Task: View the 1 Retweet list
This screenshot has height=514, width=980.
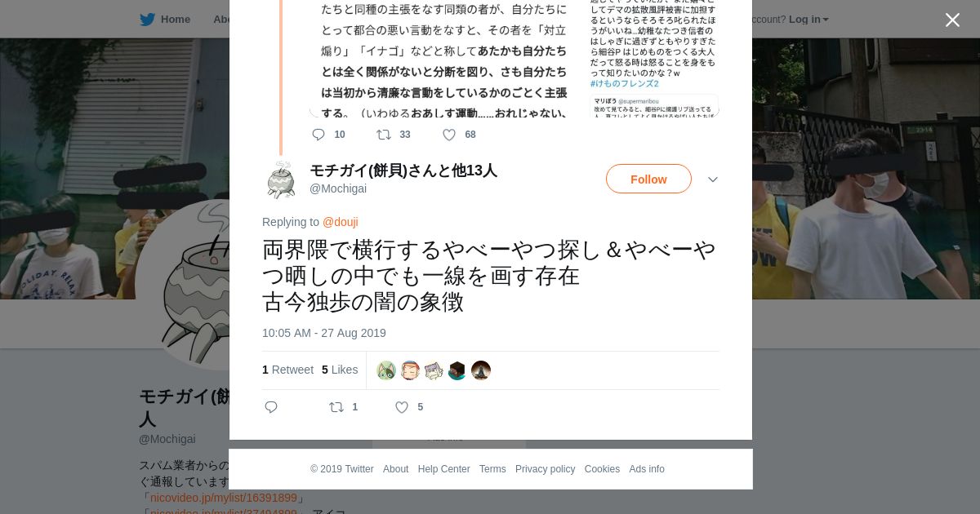Action: tap(287, 370)
